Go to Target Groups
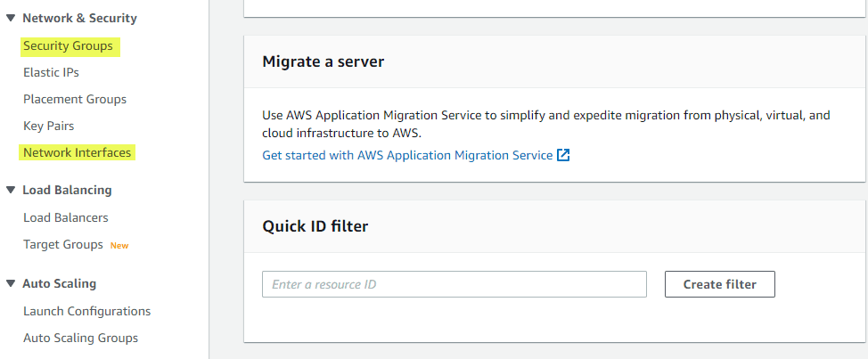Screen dimensions: 868x359 tap(63, 244)
